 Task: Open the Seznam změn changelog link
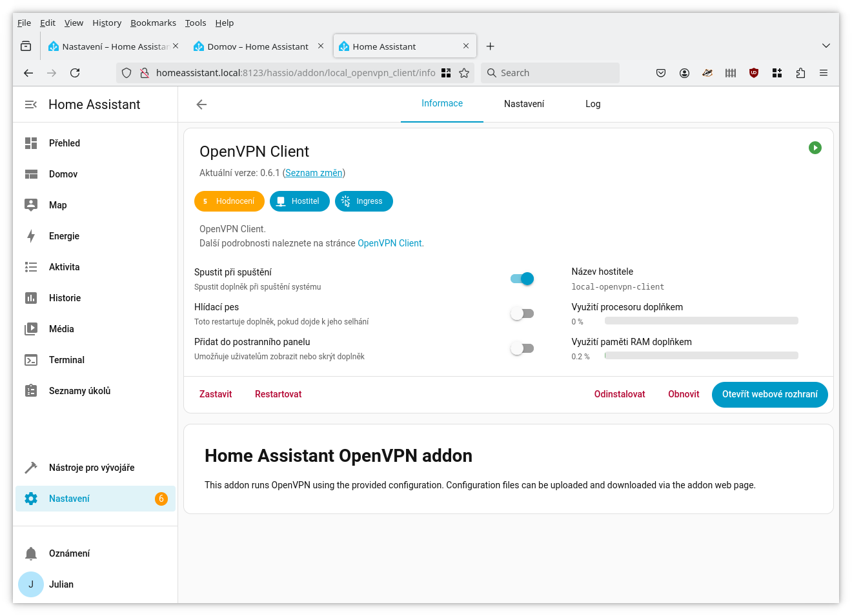(314, 173)
